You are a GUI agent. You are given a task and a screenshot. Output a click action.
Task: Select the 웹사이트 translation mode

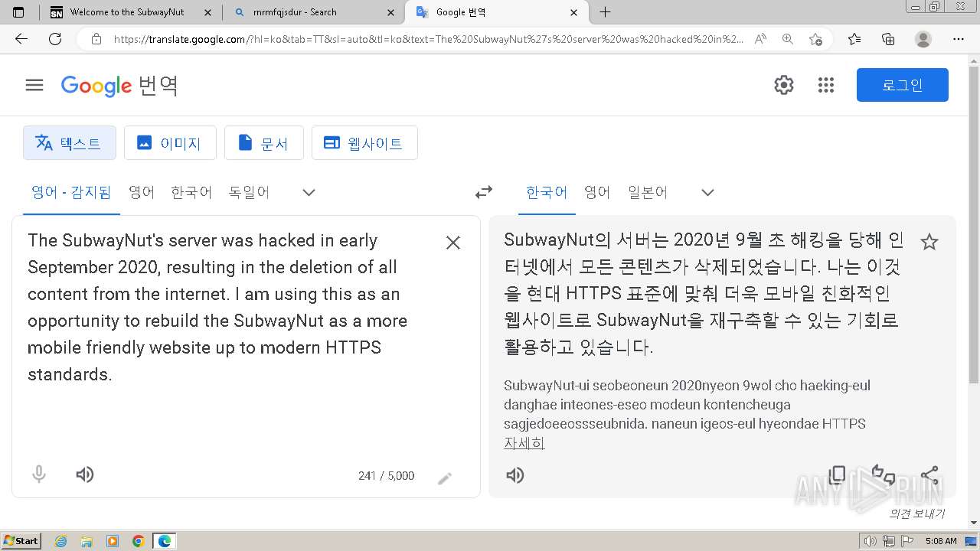[364, 143]
